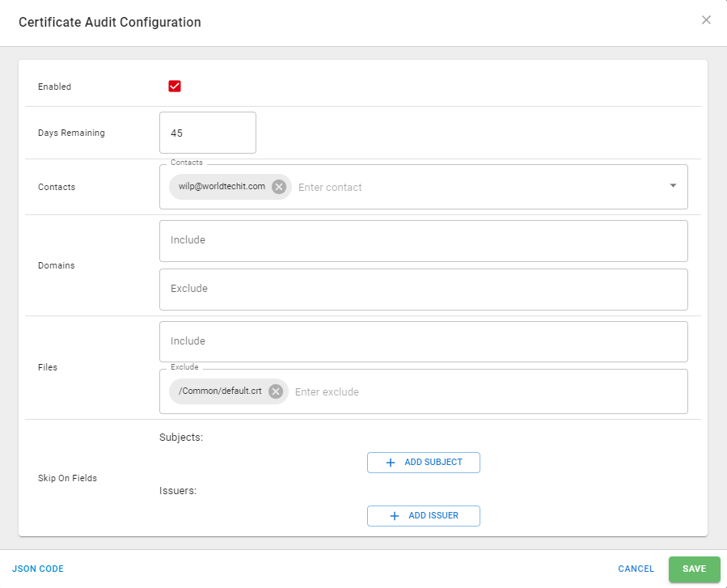Open the JSON CODE view
This screenshot has height=588, width=727.
(38, 569)
